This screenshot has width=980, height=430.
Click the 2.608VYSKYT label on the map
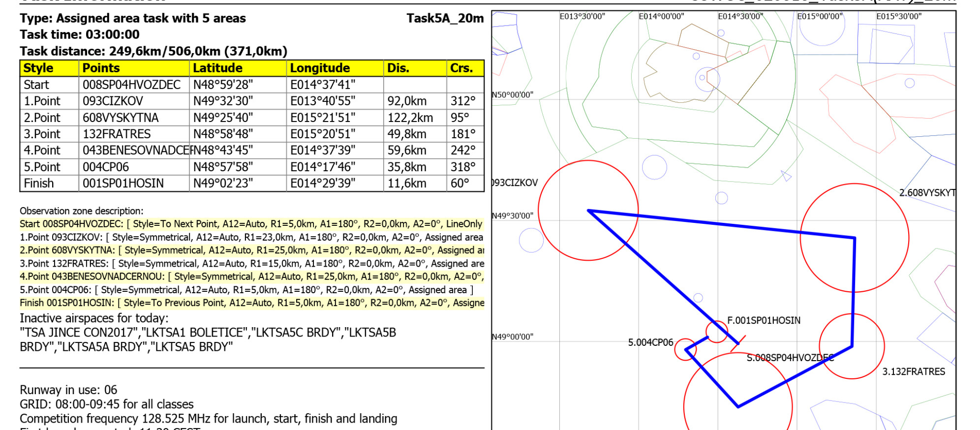pyautogui.click(x=927, y=193)
